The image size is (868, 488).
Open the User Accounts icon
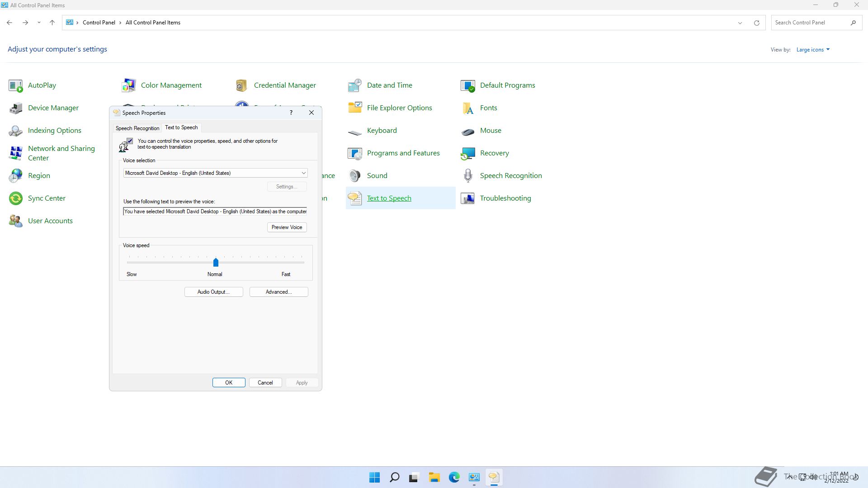pyautogui.click(x=16, y=221)
